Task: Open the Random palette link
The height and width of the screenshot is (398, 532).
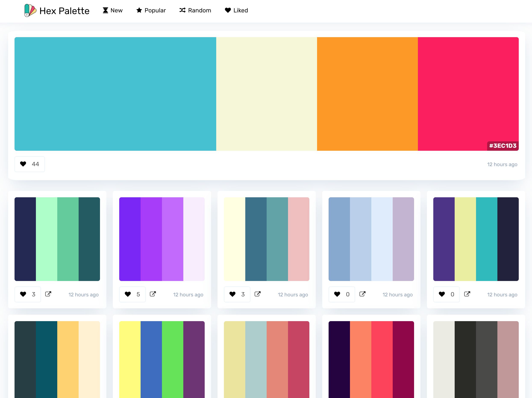Action: click(x=195, y=11)
